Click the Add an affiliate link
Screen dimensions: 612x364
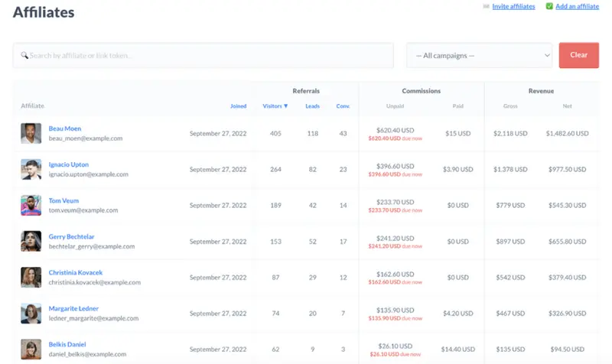[x=578, y=6]
